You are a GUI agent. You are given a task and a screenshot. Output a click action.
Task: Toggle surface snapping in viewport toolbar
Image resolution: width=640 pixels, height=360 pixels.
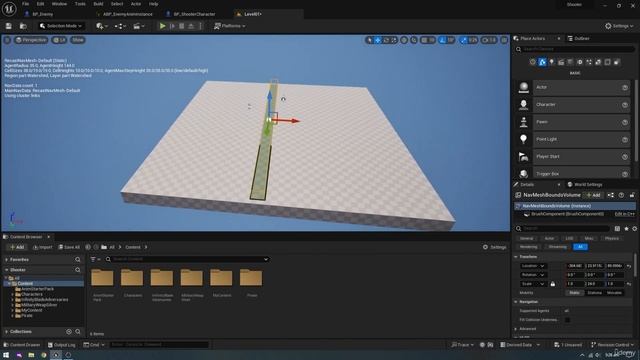(x=414, y=40)
